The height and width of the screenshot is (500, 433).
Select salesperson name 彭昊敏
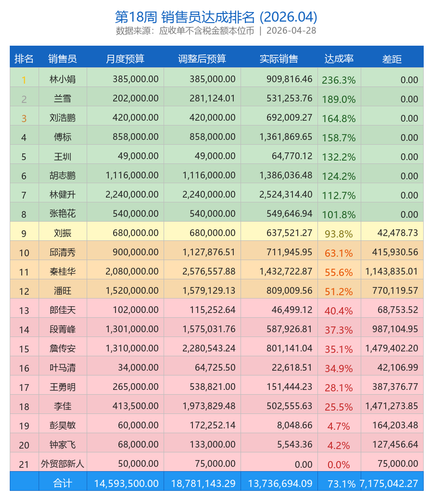pyautogui.click(x=62, y=425)
